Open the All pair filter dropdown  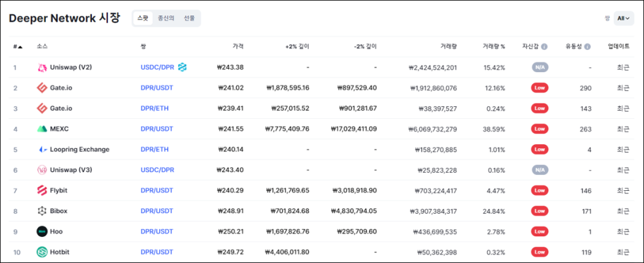coord(623,19)
